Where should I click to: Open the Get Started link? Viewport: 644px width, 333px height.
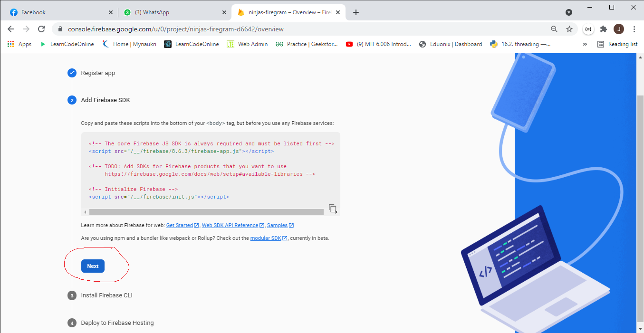183,225
